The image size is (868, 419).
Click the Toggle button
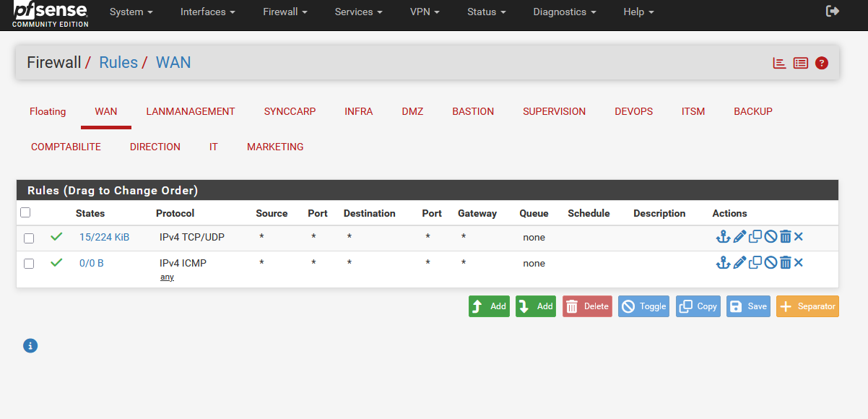(x=643, y=306)
